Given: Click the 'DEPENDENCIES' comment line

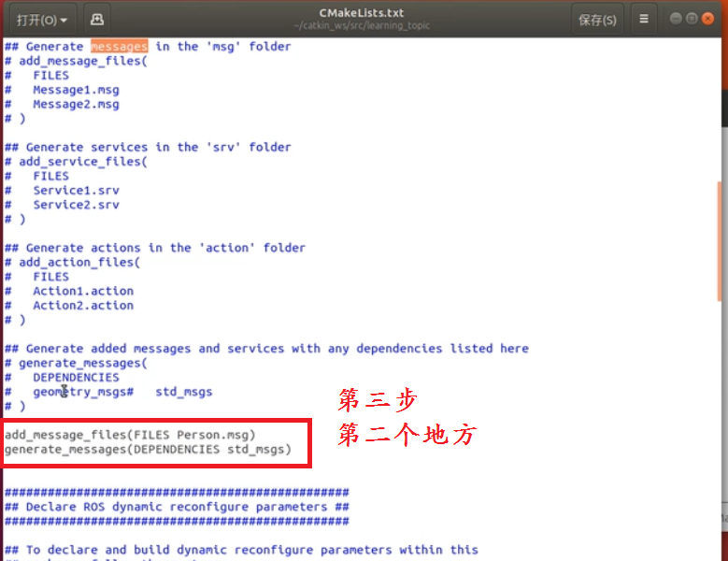Looking at the screenshot, I should point(62,378).
